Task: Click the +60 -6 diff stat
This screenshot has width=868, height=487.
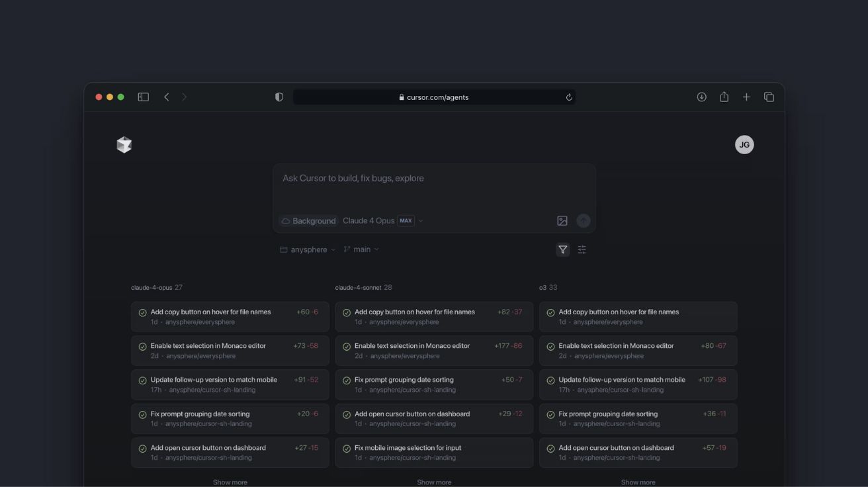Action: [x=307, y=312]
